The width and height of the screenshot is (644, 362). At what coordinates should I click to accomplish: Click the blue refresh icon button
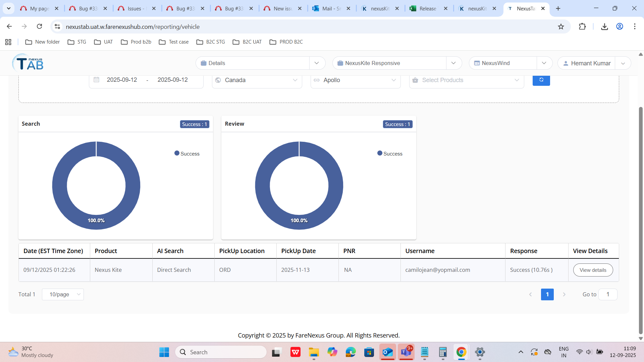click(x=541, y=80)
